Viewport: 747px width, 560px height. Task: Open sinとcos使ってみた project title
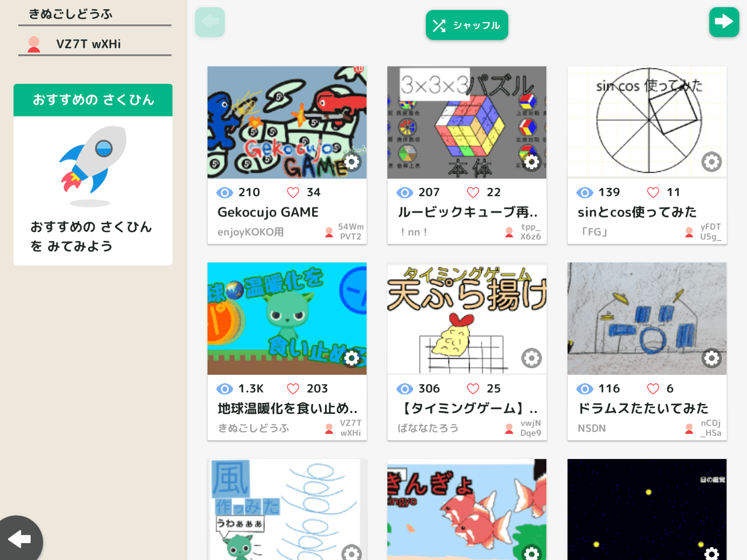point(637,212)
